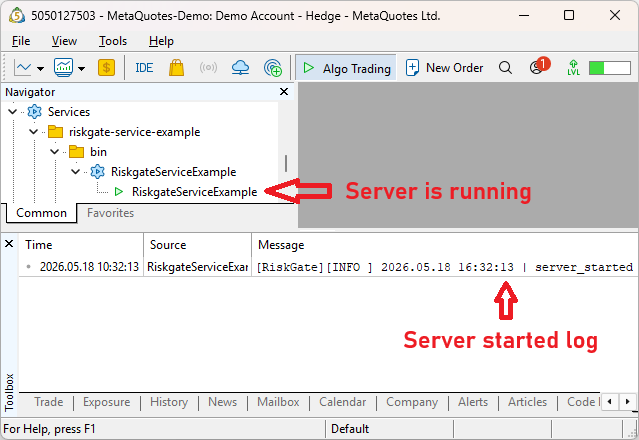Click the Toolbox vertical label

click(x=9, y=392)
